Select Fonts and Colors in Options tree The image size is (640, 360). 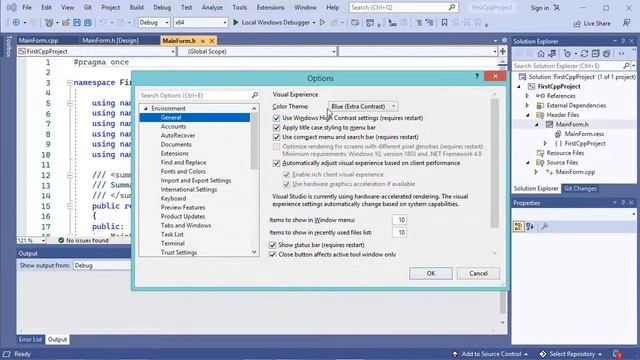coord(183,171)
